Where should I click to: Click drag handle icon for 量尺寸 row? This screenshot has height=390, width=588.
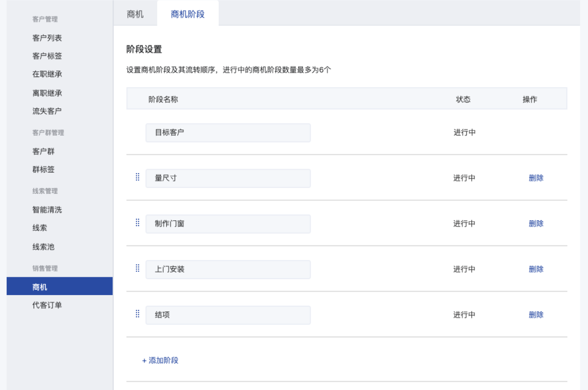(137, 177)
